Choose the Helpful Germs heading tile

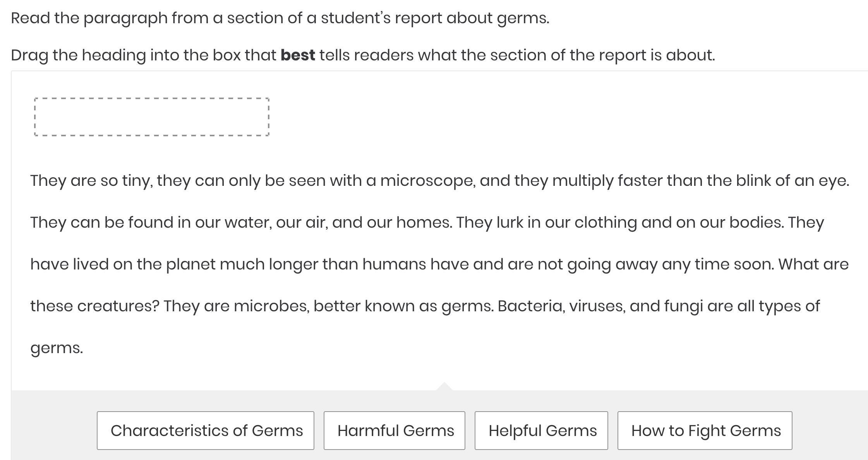(541, 431)
